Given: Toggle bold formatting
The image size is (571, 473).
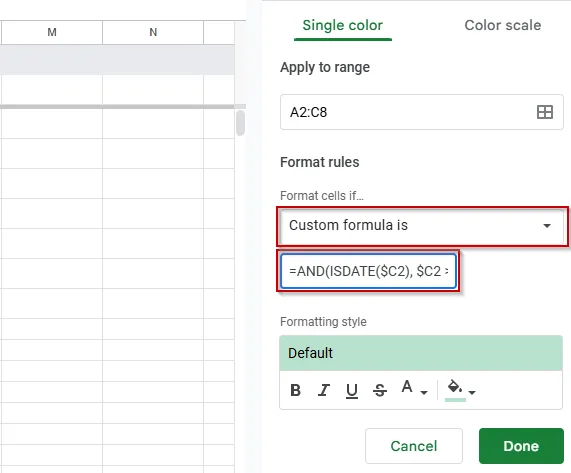Looking at the screenshot, I should [x=295, y=390].
